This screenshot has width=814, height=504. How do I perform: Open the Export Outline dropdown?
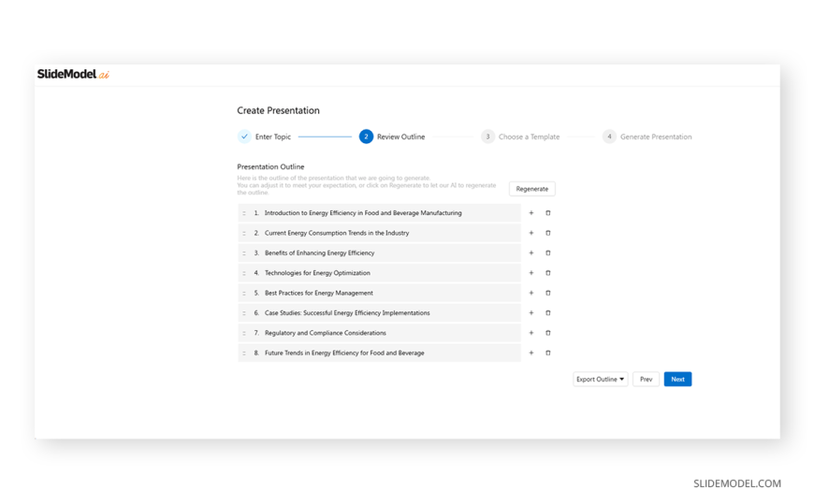(x=600, y=380)
